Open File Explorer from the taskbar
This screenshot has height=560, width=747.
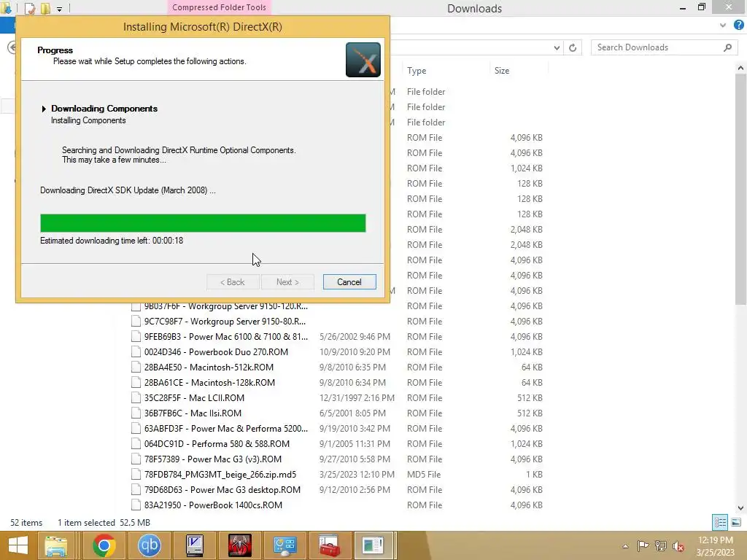pos(55,545)
